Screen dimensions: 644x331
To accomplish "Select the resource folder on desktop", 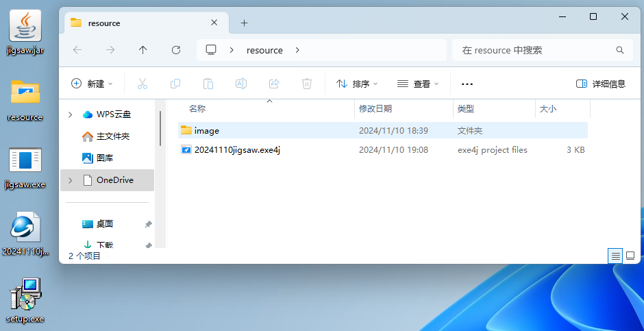I will click(x=25, y=100).
